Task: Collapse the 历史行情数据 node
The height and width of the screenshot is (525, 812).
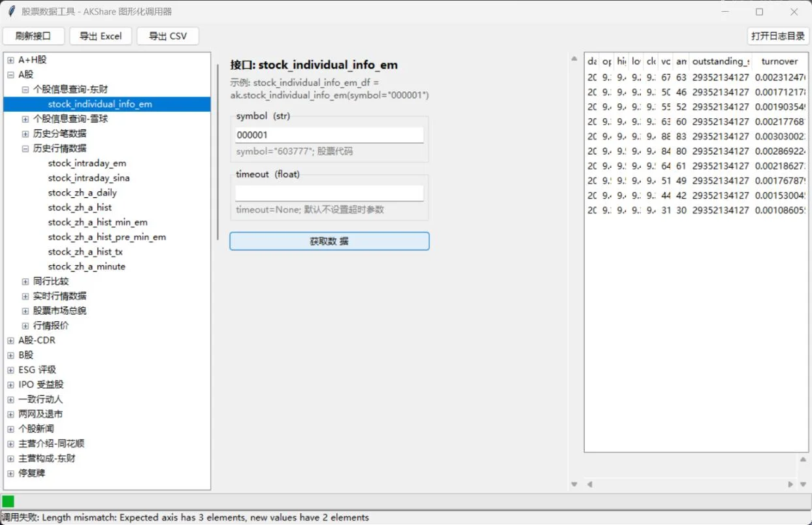Action: pos(25,148)
